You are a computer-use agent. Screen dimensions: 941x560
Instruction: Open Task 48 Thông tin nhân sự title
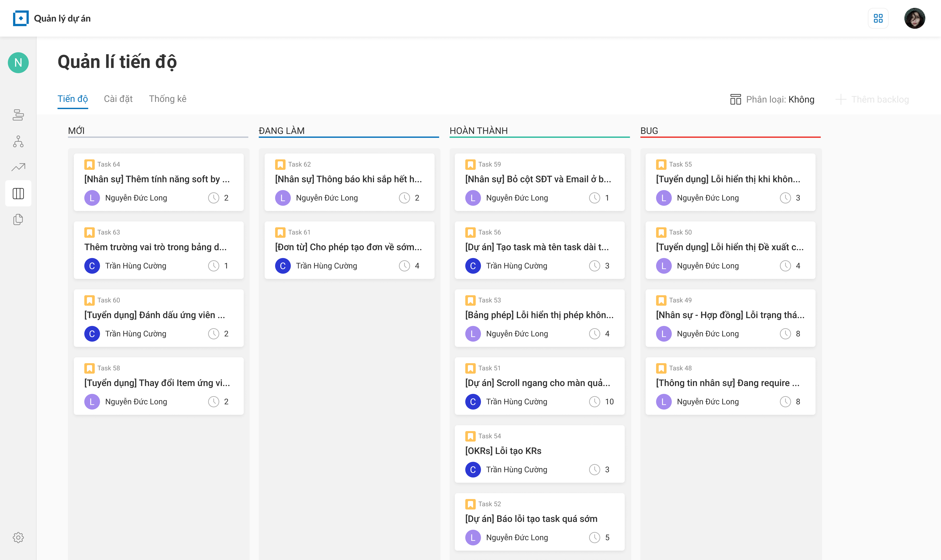[x=727, y=383]
